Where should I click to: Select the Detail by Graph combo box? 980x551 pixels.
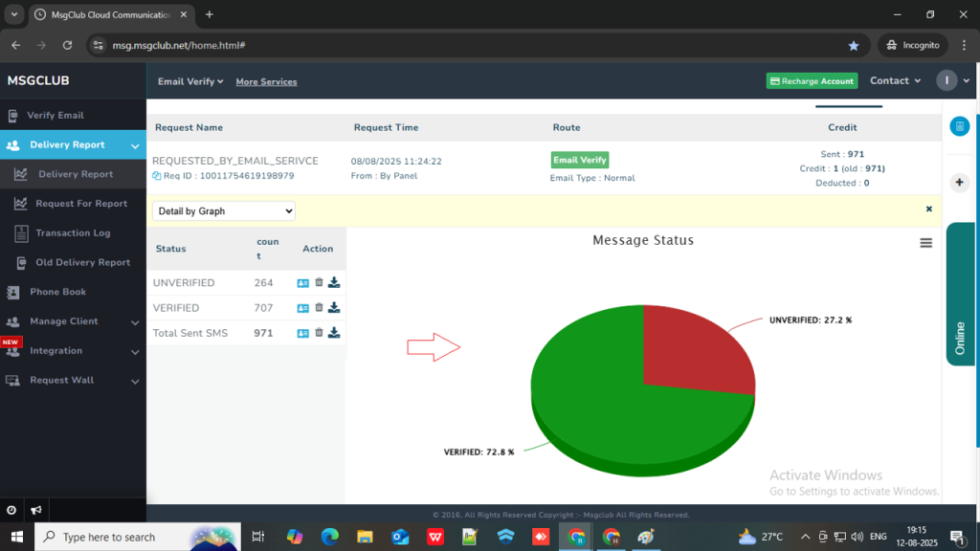coord(224,211)
